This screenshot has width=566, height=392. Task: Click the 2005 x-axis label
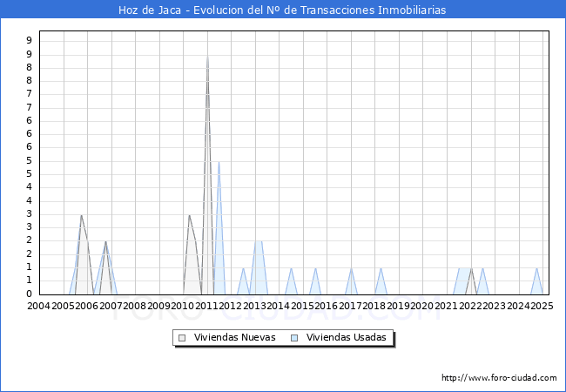(63, 306)
